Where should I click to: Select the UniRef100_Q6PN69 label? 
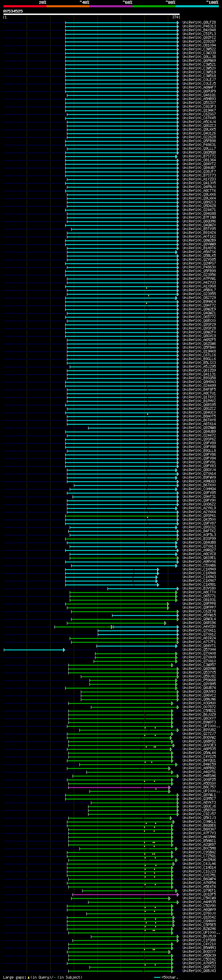point(199,60)
